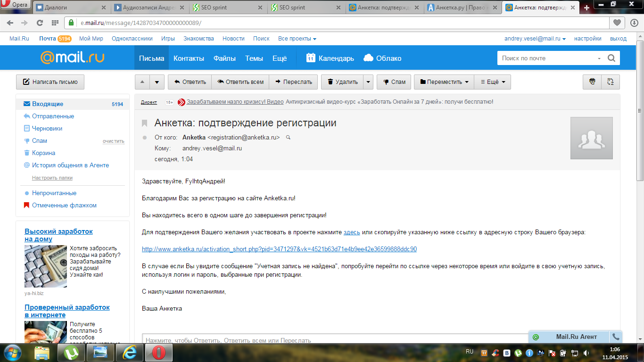Click the Ответить button
Viewport: 644px width, 362px height.
[190, 82]
